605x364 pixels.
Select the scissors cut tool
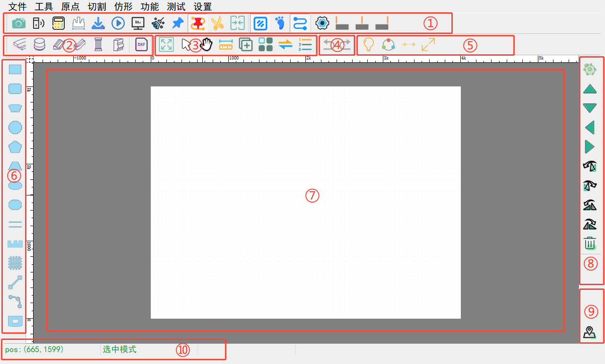coord(217,23)
